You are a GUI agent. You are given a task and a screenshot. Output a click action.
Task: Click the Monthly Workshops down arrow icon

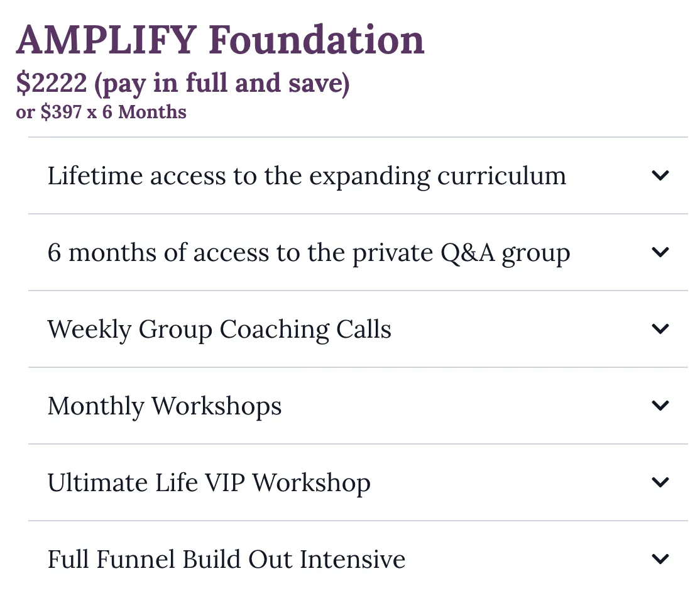(660, 406)
